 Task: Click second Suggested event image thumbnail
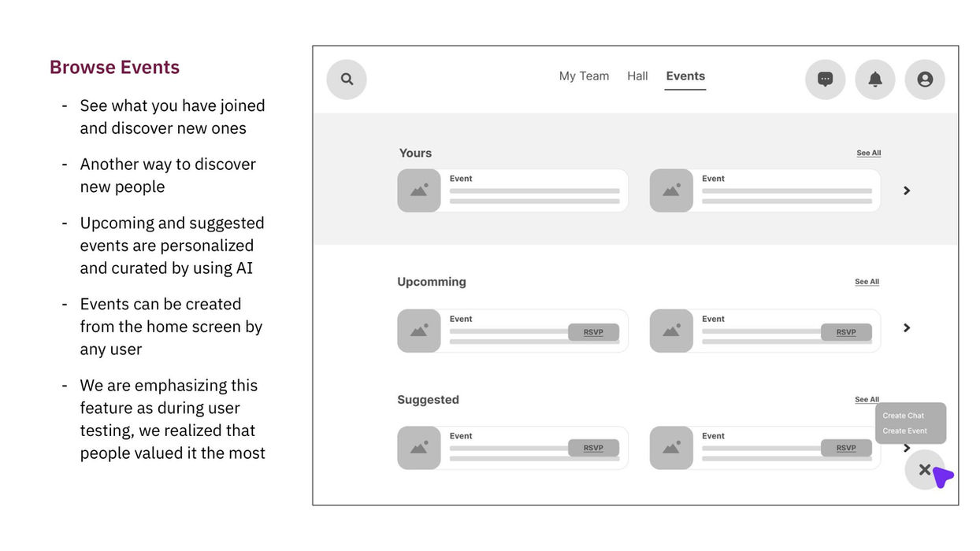point(671,448)
